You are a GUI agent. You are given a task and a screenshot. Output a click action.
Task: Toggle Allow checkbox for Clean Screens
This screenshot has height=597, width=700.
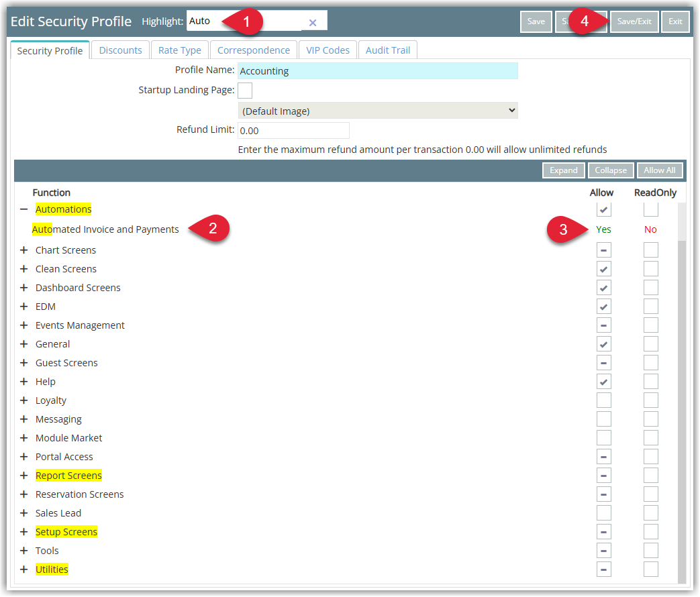(x=603, y=269)
